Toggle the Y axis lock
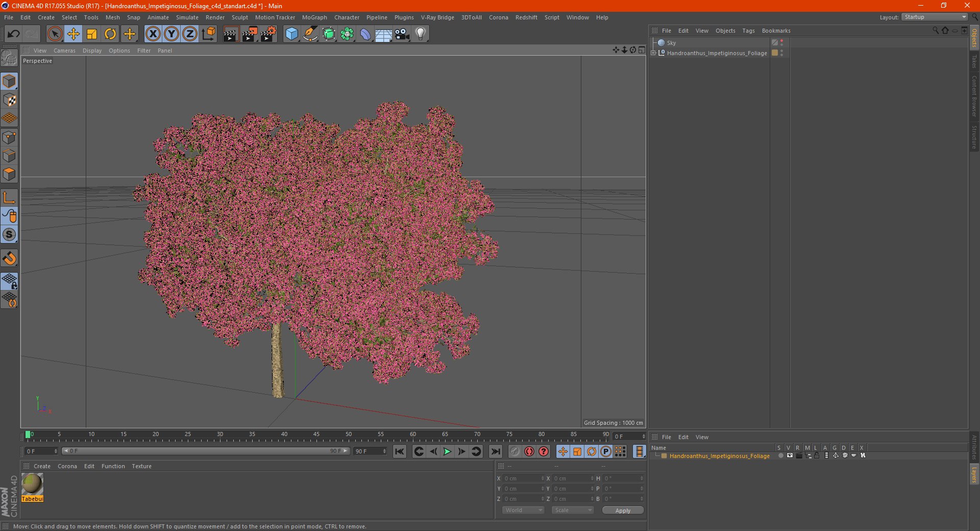 [171, 34]
